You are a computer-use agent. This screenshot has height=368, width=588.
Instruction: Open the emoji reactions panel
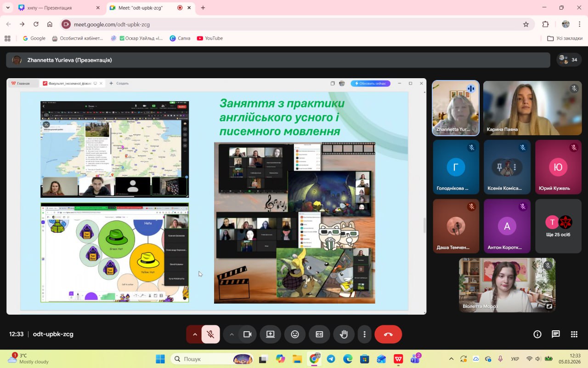(x=295, y=334)
